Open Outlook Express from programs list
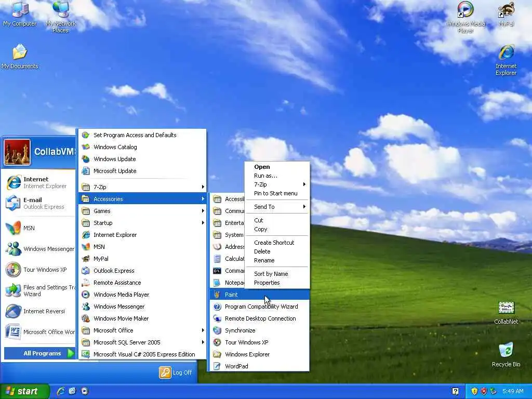This screenshot has width=532, height=399. coord(142,271)
